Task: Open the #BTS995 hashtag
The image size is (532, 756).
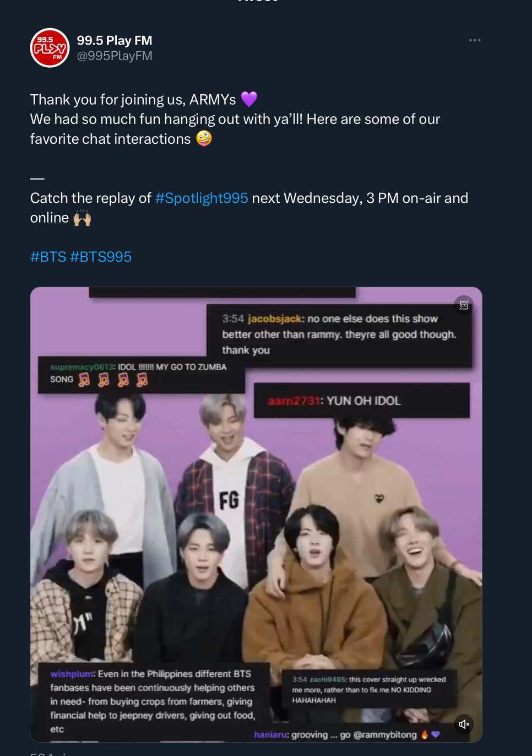Action: coord(101,257)
